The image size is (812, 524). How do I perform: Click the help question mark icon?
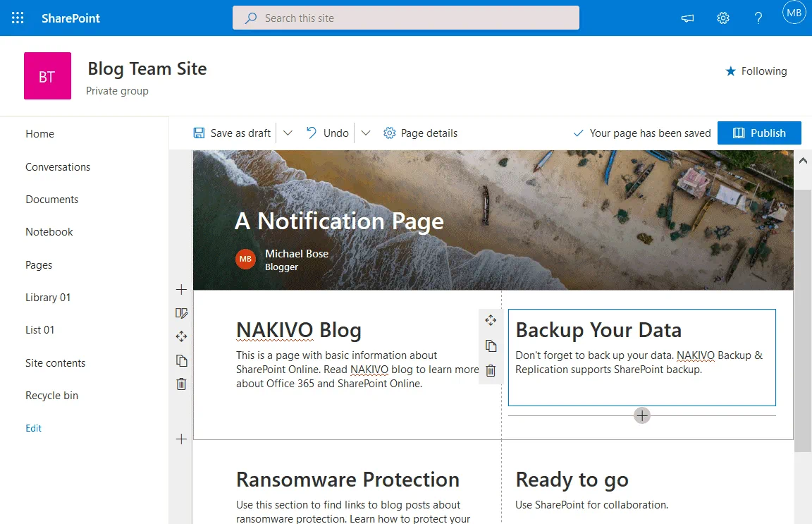click(758, 18)
